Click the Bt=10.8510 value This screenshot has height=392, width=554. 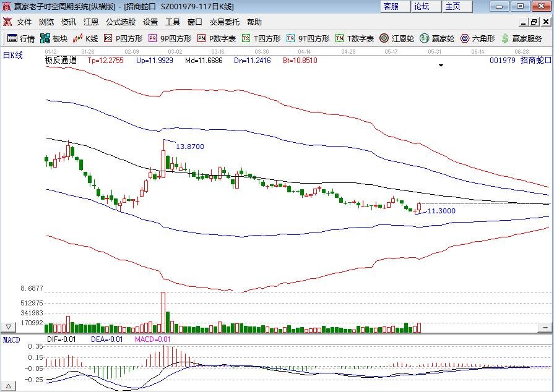pyautogui.click(x=300, y=61)
